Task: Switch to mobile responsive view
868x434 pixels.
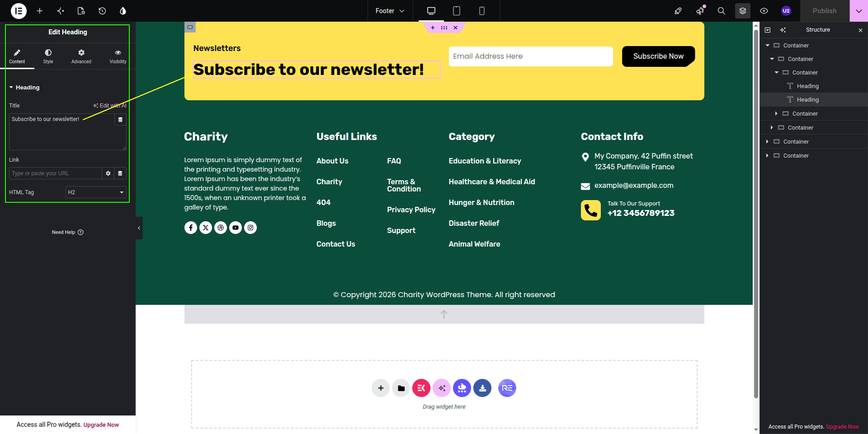Action: [482, 11]
